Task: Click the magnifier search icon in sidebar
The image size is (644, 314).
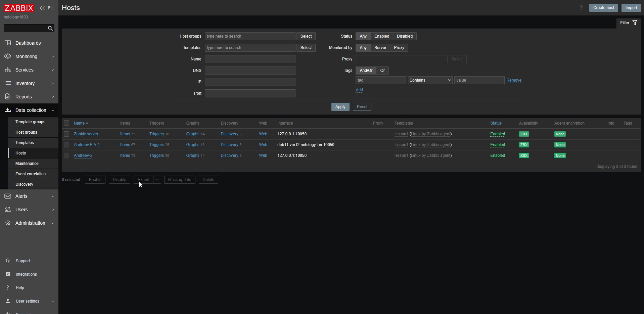Action: [x=50, y=28]
